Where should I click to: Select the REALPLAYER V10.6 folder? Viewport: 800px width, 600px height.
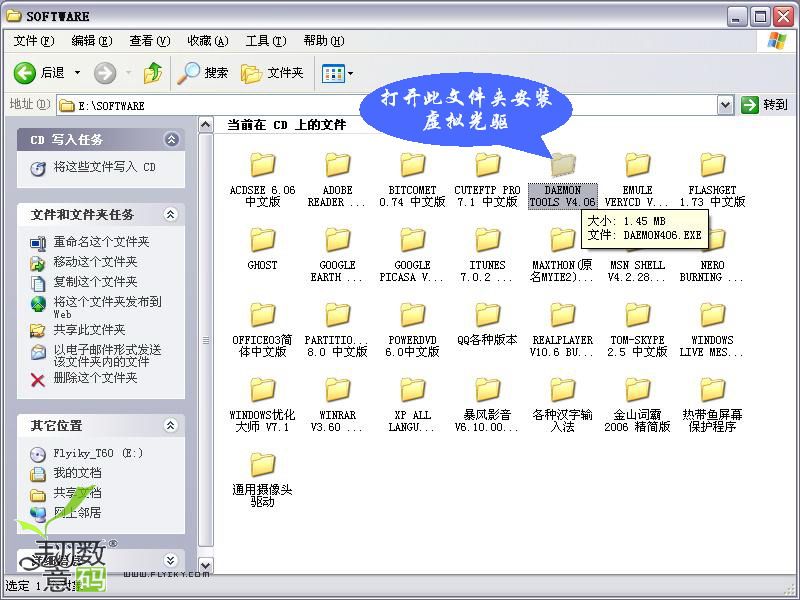pos(563,330)
